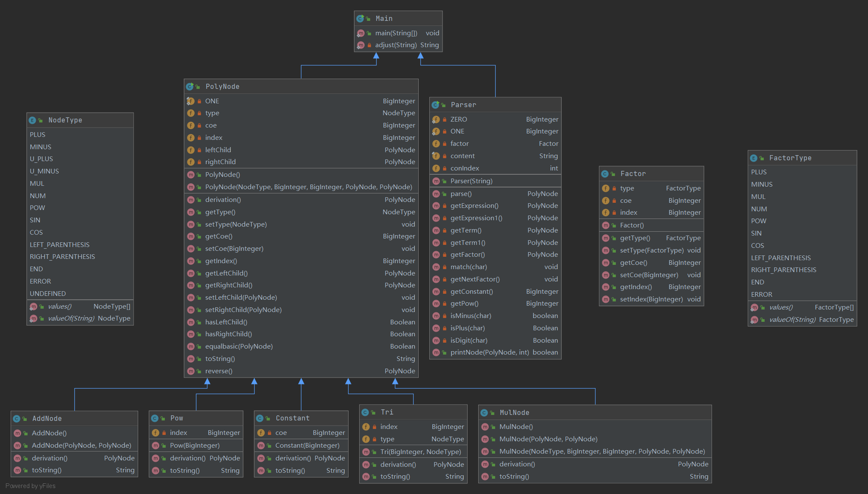Click the Constant class header
Viewport: 868px width, 494px height.
[x=292, y=418]
